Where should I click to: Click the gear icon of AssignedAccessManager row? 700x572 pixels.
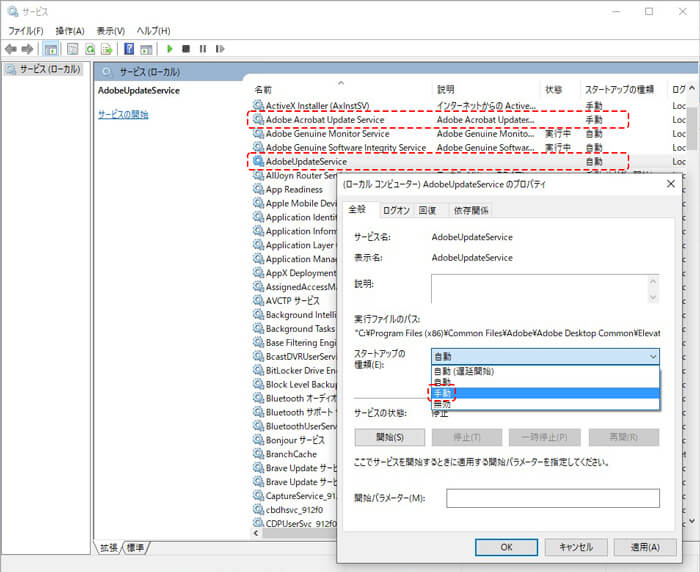click(258, 287)
